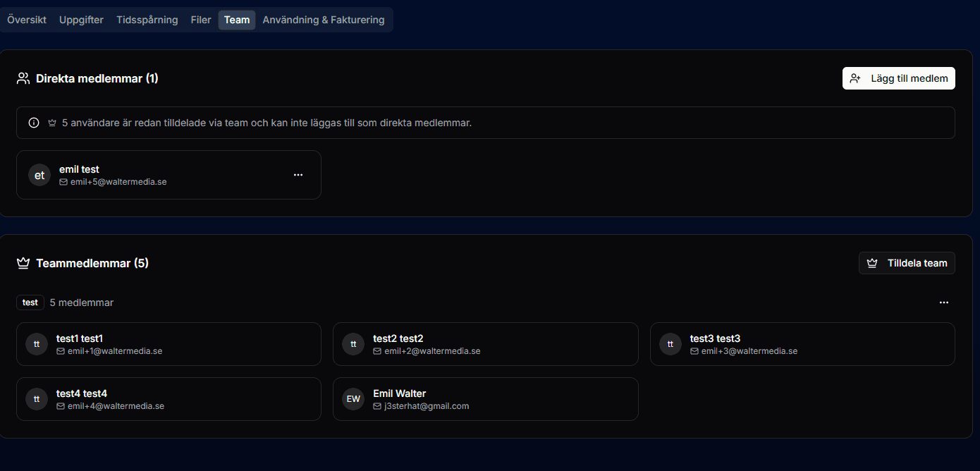Click email emil+5@waltermedia.se
980x471 pixels.
[x=118, y=182]
